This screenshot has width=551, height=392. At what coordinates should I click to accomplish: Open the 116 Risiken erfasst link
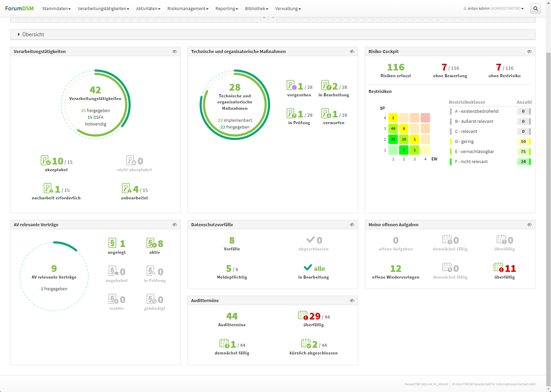395,67
